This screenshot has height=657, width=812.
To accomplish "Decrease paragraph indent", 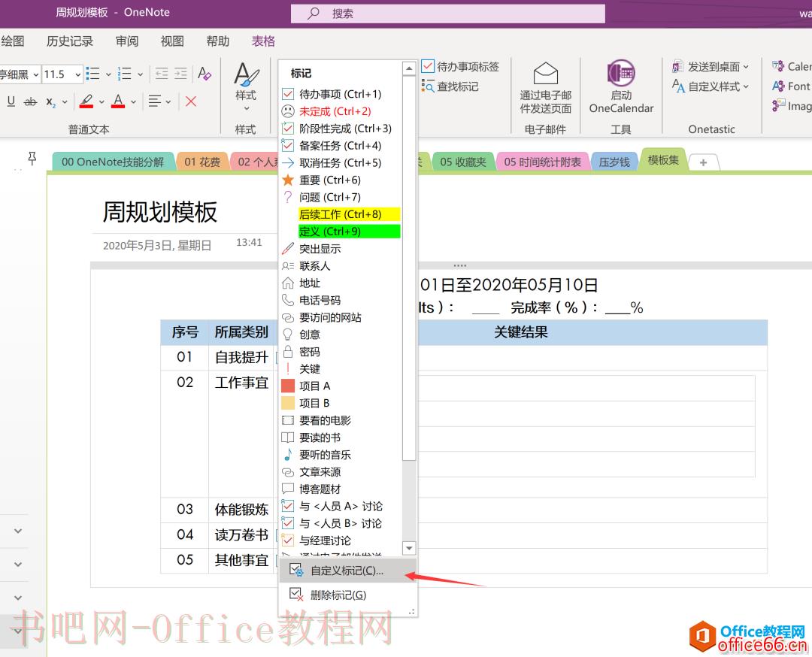I will point(162,74).
